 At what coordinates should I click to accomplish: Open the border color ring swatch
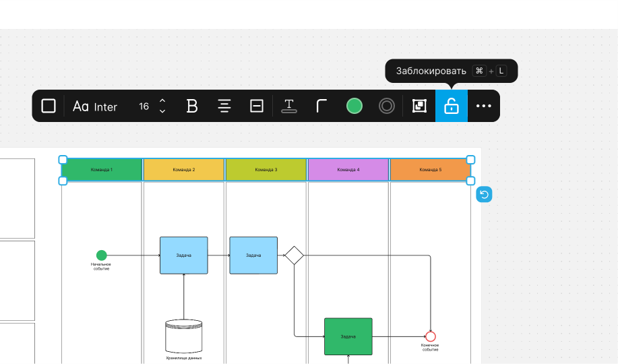point(387,106)
